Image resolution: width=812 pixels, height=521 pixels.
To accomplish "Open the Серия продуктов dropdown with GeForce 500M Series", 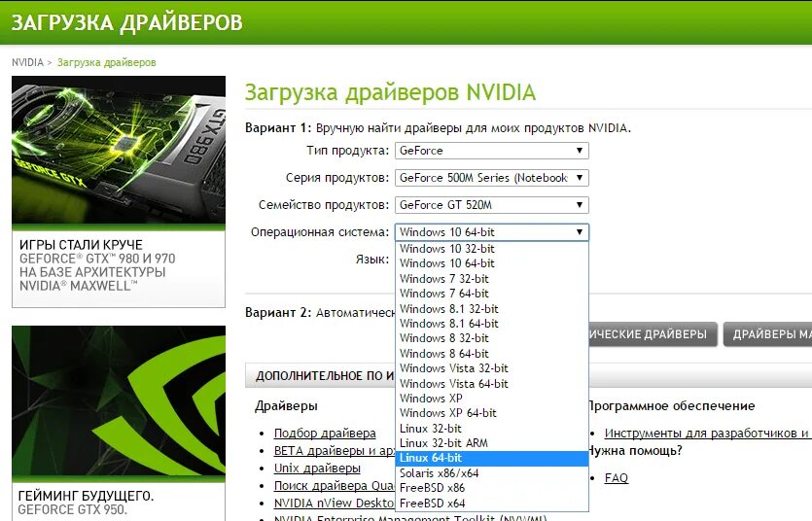I will point(491,178).
